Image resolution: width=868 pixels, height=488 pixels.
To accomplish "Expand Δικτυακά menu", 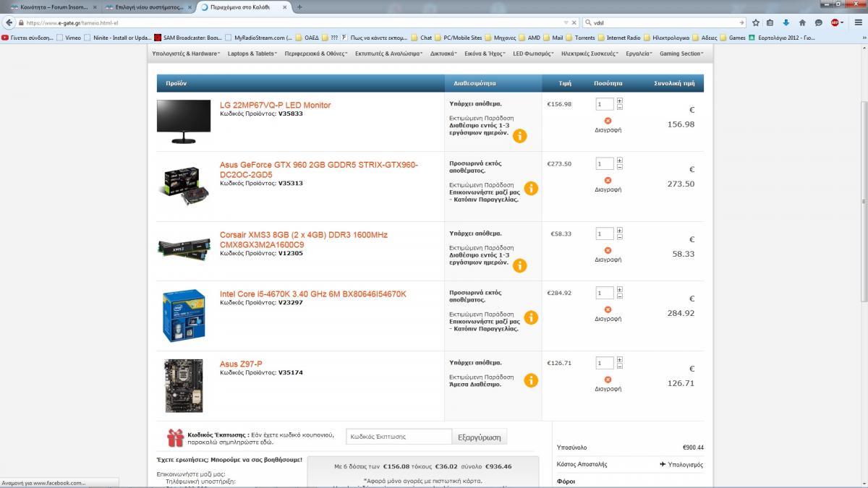I will (443, 53).
